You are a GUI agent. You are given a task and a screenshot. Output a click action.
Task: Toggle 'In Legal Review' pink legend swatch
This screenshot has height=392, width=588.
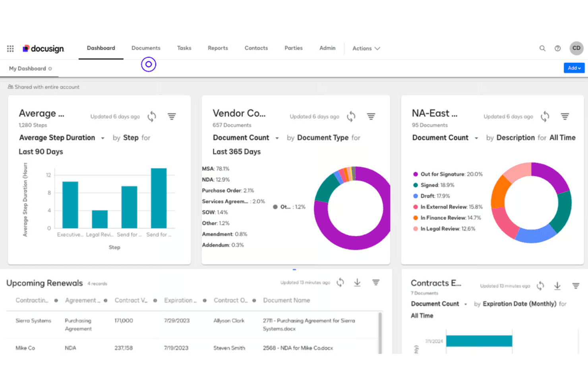click(416, 229)
